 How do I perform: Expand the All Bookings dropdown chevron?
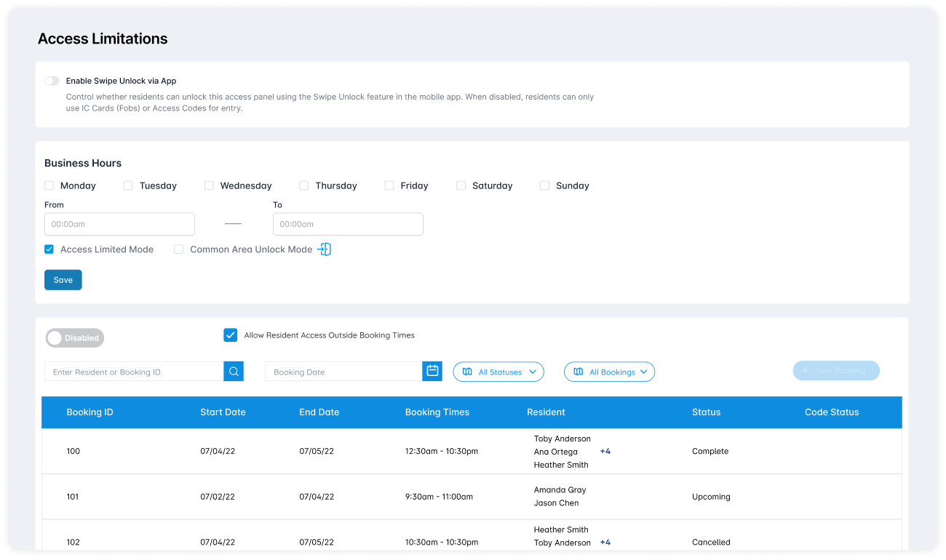(x=644, y=372)
